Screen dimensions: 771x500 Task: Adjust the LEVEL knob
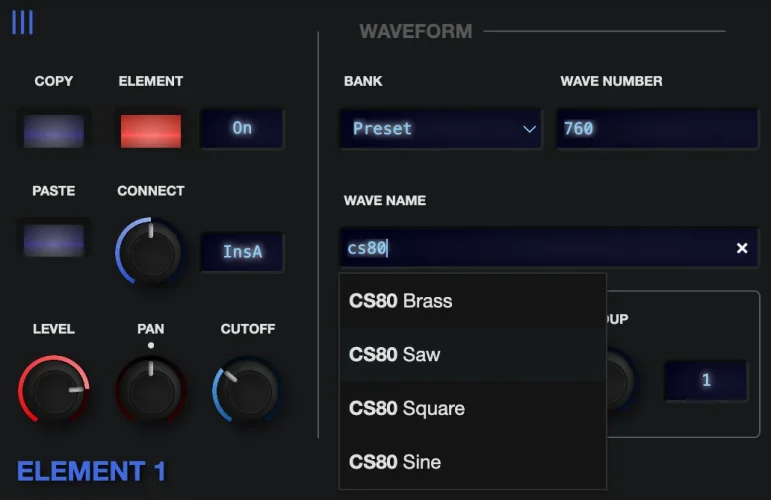pos(54,390)
